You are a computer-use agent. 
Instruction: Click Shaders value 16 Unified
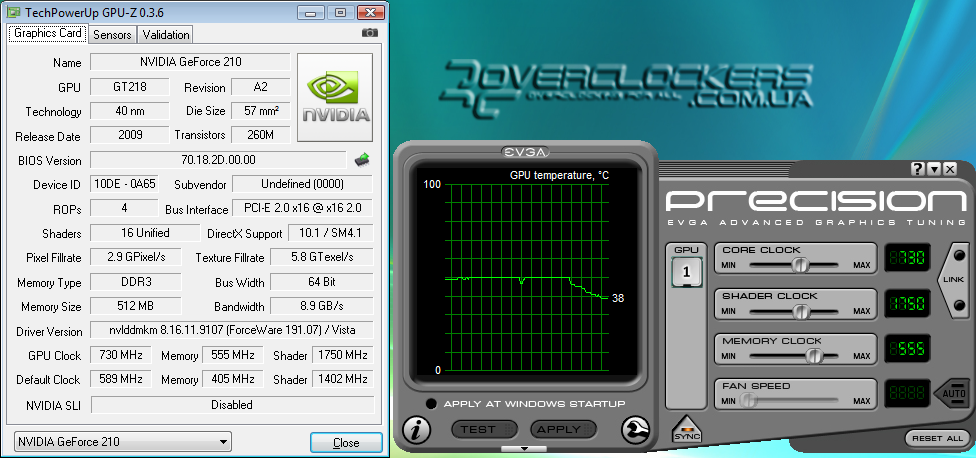tap(145, 233)
